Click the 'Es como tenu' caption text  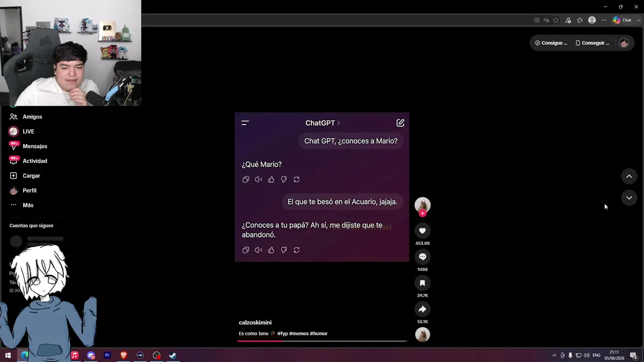[254, 334]
